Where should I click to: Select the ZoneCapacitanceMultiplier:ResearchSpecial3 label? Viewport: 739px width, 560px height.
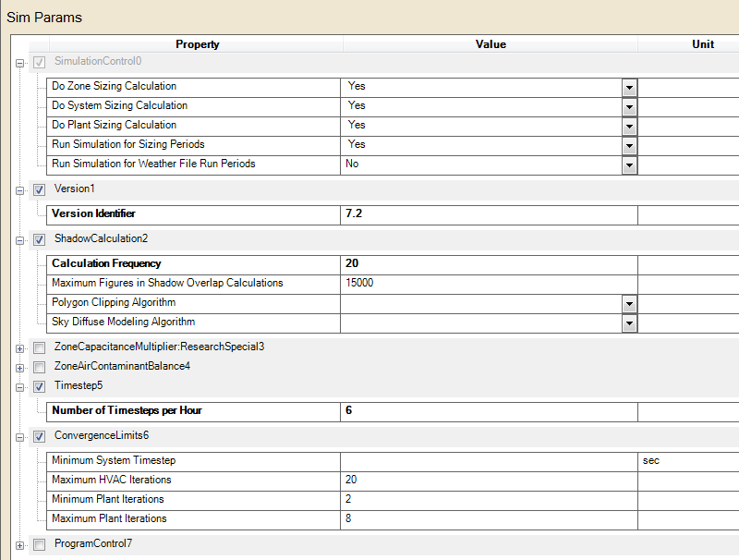(159, 347)
